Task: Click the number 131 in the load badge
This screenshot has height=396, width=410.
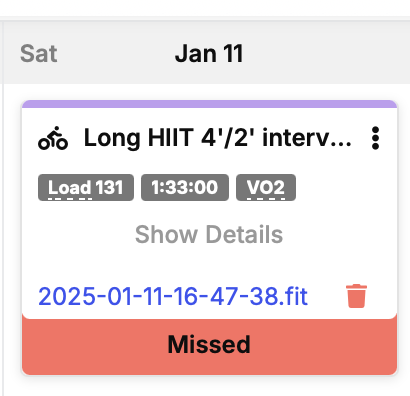Action: (109, 187)
